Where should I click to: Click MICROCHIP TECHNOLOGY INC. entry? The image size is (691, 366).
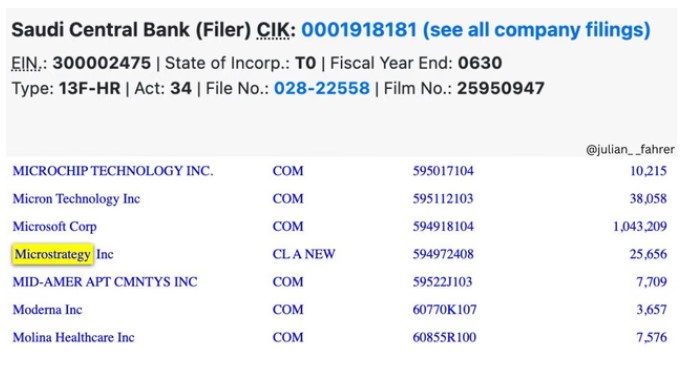point(113,171)
